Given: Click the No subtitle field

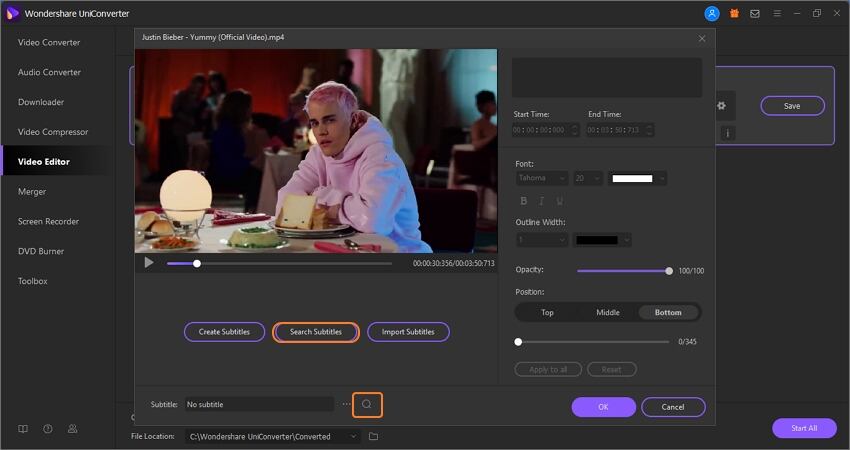Looking at the screenshot, I should 259,404.
